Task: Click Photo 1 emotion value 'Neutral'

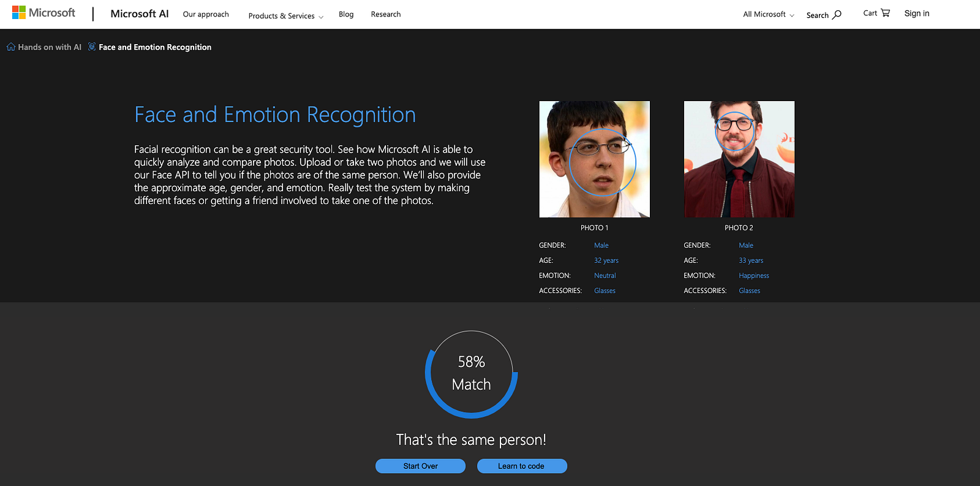Action: tap(605, 276)
